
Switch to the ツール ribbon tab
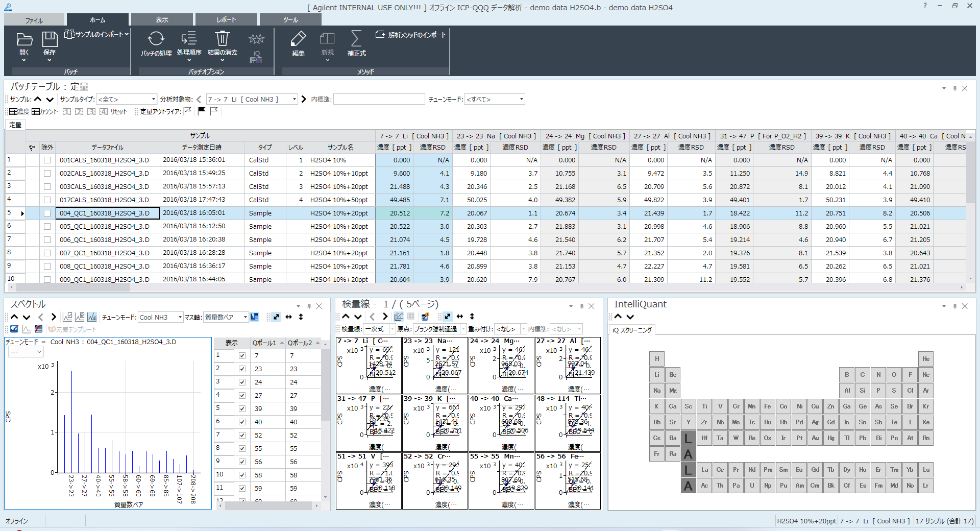point(290,19)
